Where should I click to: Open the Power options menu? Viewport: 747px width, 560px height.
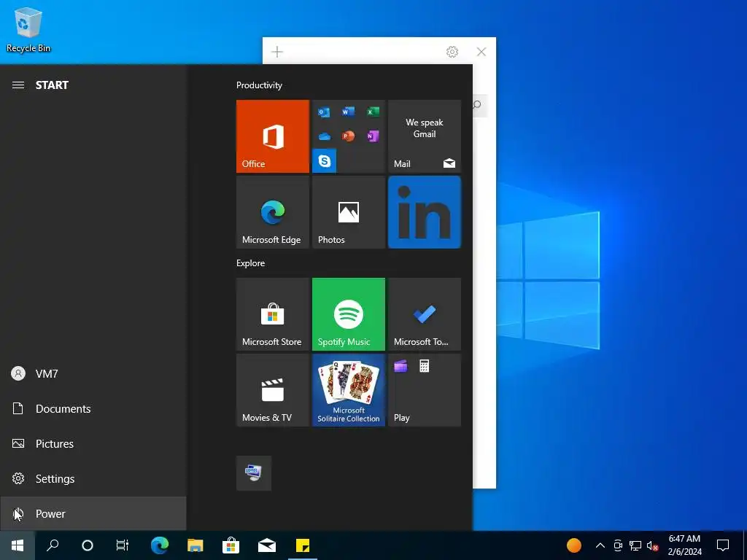(x=93, y=514)
